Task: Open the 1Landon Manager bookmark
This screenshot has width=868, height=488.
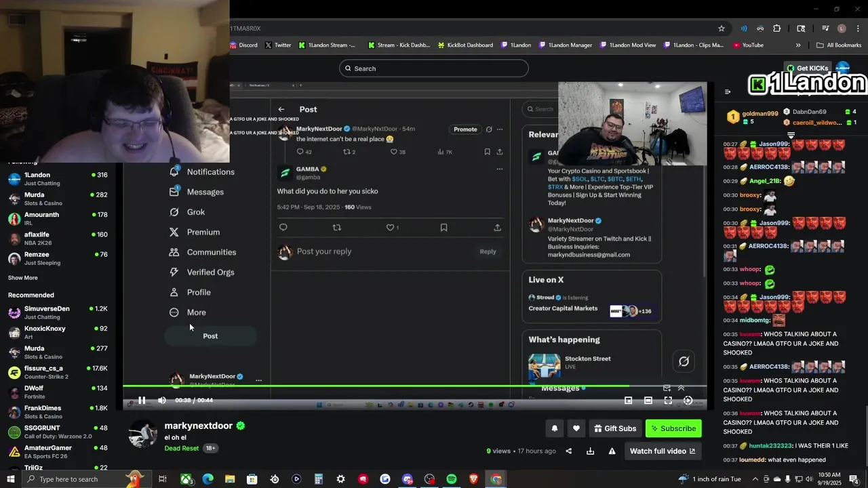Action: point(566,45)
